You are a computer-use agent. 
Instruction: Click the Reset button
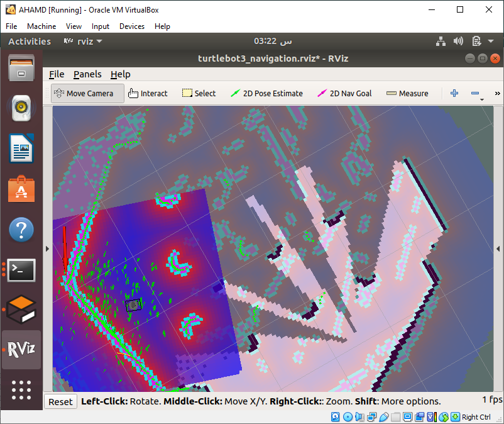(x=60, y=402)
